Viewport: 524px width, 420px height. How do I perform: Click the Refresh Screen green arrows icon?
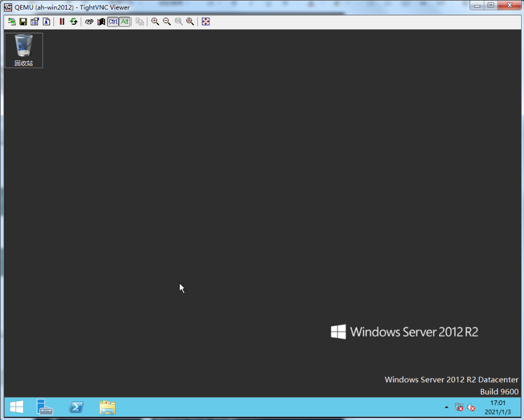[74, 22]
